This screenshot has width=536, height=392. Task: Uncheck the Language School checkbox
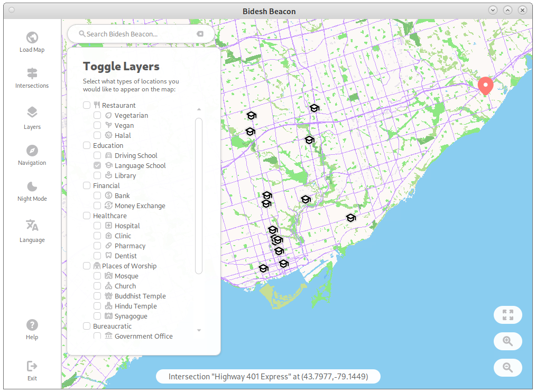pos(97,165)
